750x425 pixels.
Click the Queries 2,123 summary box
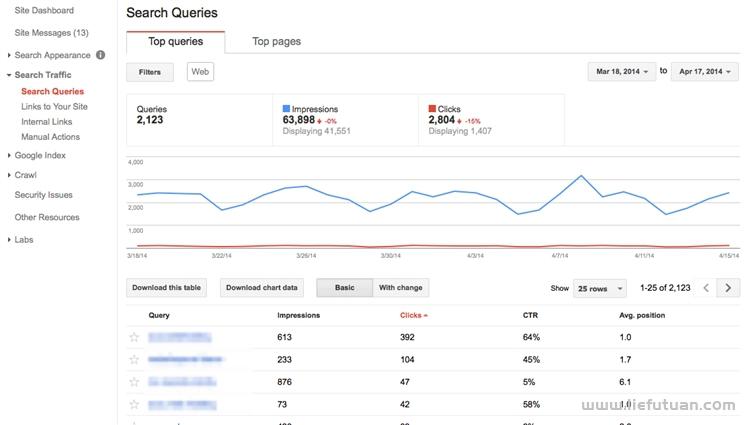(199, 120)
